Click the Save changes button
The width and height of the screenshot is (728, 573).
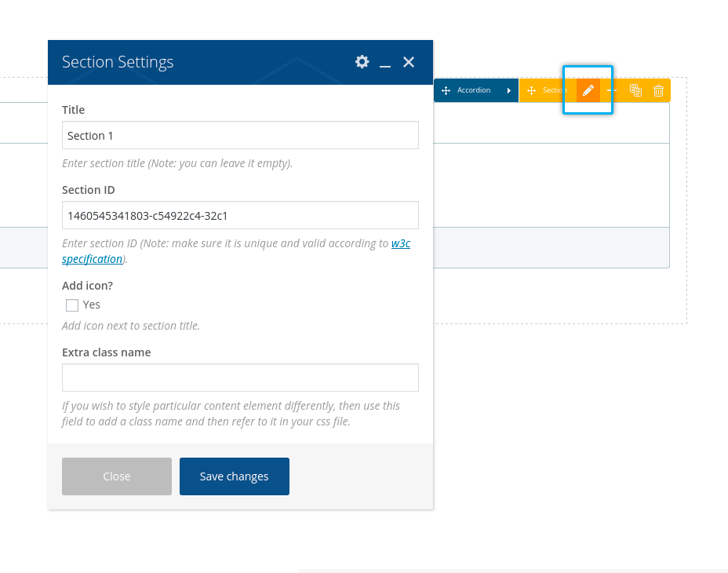[x=234, y=476]
